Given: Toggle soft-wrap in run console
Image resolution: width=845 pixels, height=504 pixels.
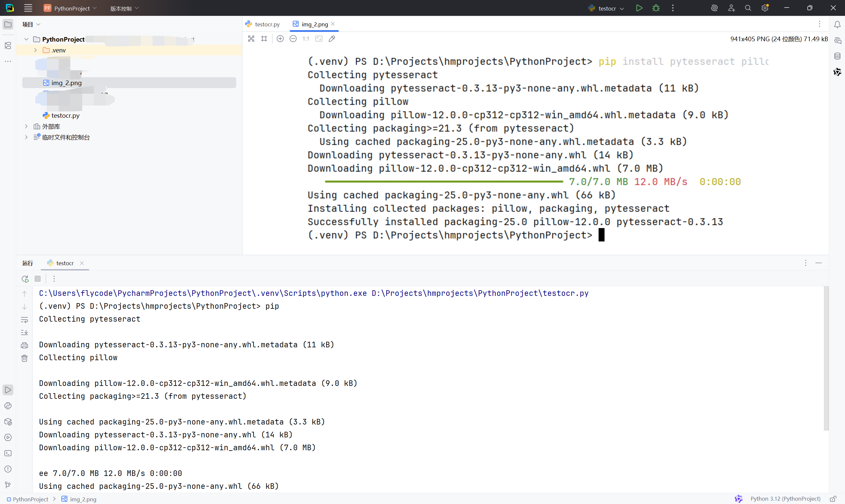Looking at the screenshot, I should click(24, 320).
